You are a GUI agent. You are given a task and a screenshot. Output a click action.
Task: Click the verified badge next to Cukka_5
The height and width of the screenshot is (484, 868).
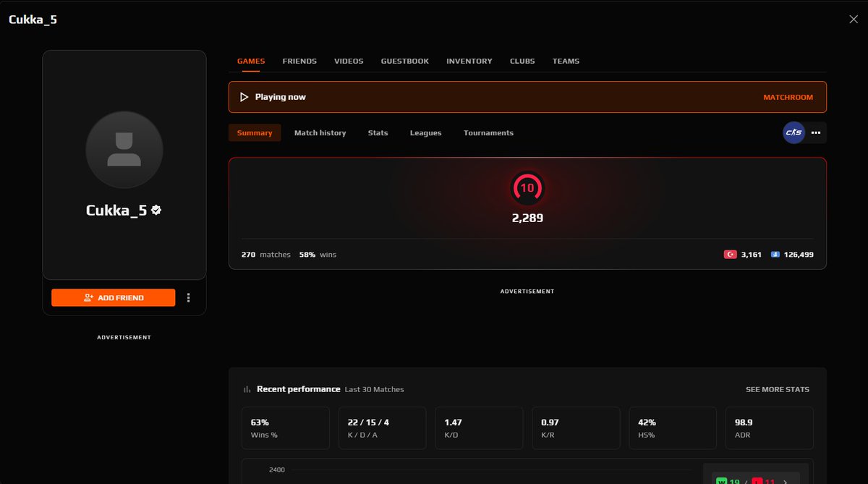156,211
